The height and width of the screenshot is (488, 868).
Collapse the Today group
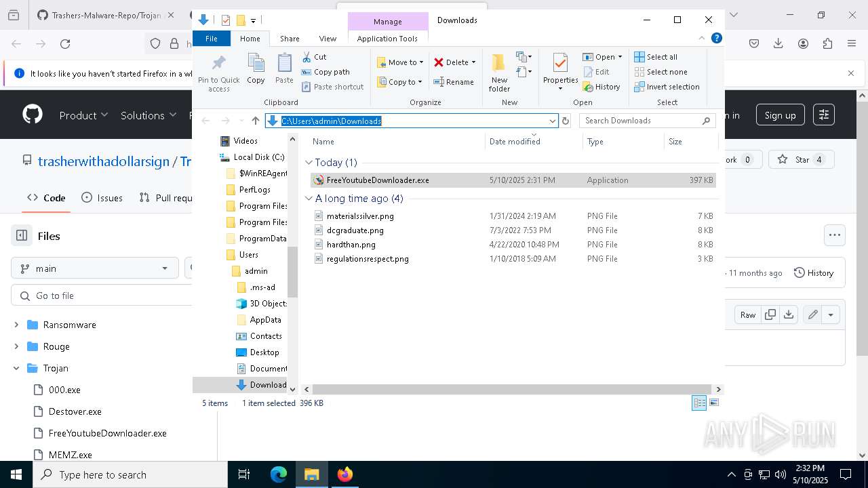[309, 163]
